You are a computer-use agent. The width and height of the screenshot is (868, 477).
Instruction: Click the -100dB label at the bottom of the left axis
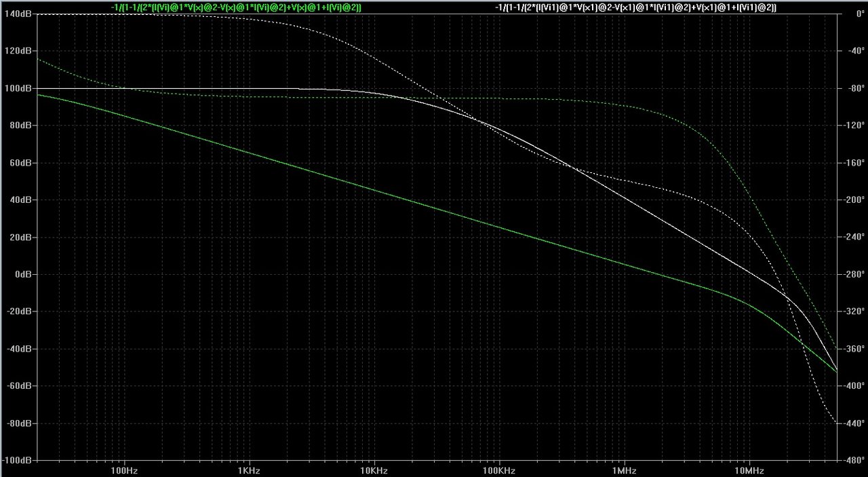click(17, 461)
